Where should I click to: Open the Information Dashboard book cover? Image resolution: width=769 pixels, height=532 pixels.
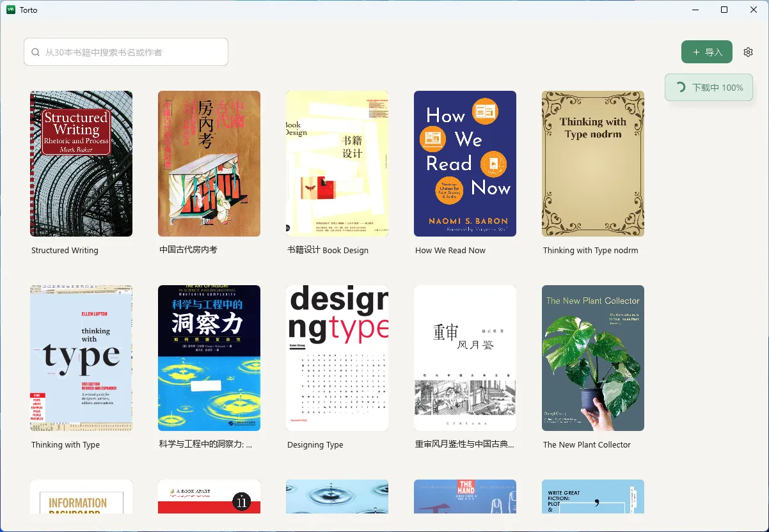pyautogui.click(x=81, y=496)
